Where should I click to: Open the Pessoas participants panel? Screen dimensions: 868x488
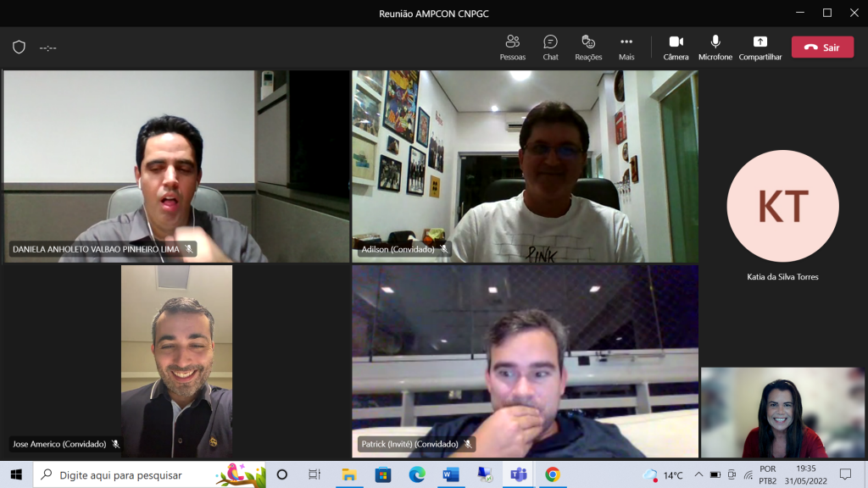coord(512,47)
